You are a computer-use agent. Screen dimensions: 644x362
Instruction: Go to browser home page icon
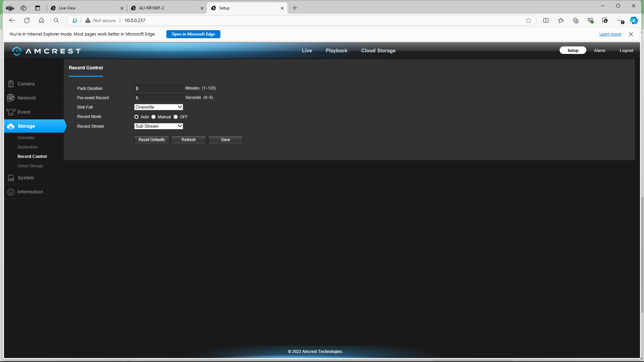(x=42, y=20)
